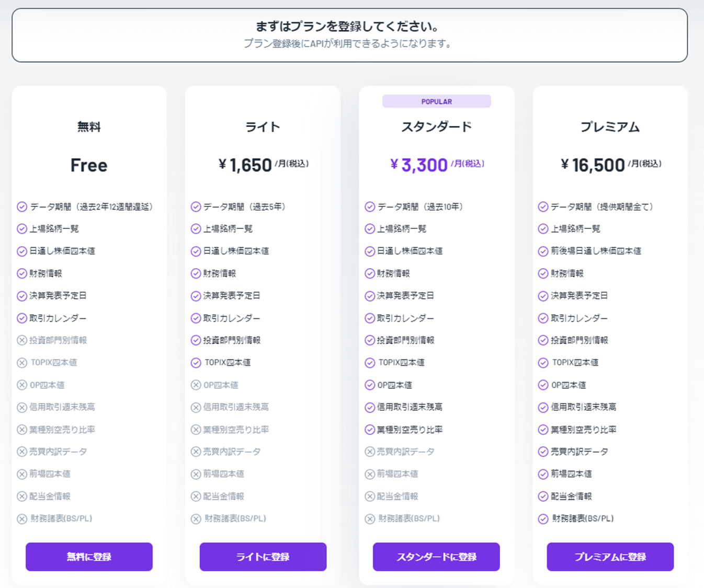This screenshot has width=704, height=588.
Task: Select the checkmark beside 財務諸表(BS/PL) in プレミアム plan
Action: [x=542, y=519]
